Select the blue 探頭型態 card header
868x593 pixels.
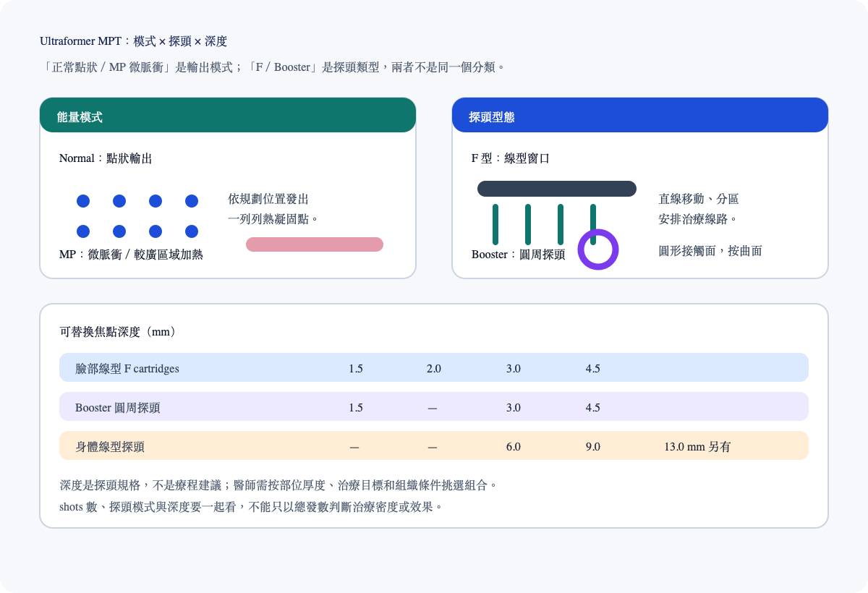(640, 115)
